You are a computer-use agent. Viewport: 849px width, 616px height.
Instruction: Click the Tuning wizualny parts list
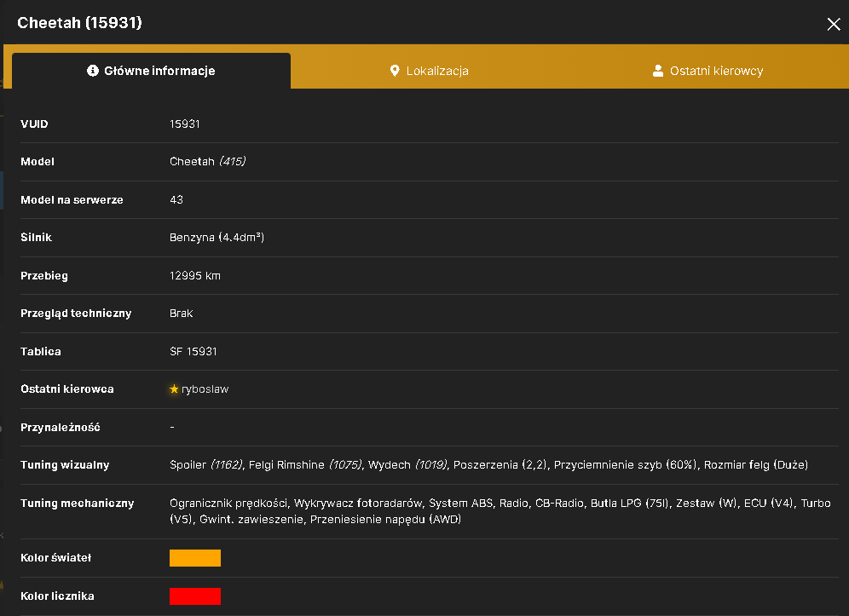tap(488, 464)
